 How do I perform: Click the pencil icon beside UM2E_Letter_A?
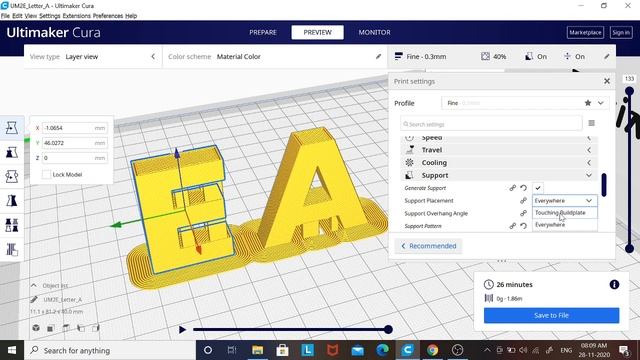[x=34, y=300]
